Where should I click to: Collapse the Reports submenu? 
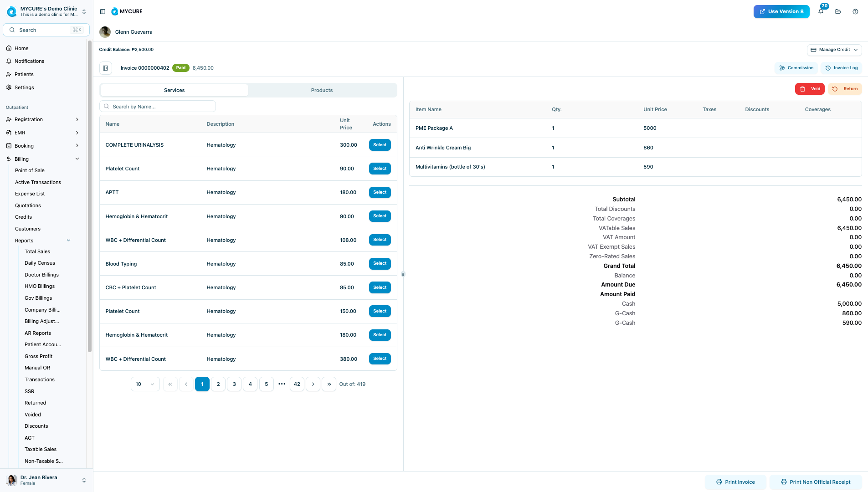point(69,241)
